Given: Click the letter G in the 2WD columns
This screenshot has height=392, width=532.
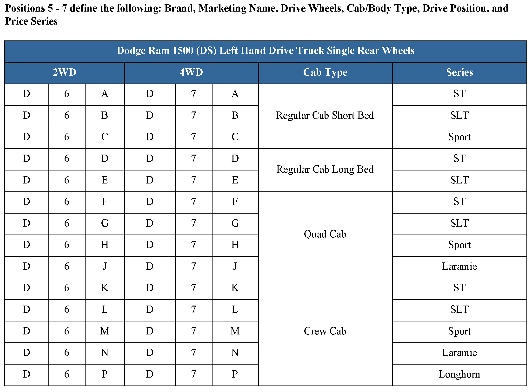Looking at the screenshot, I should 104,223.
